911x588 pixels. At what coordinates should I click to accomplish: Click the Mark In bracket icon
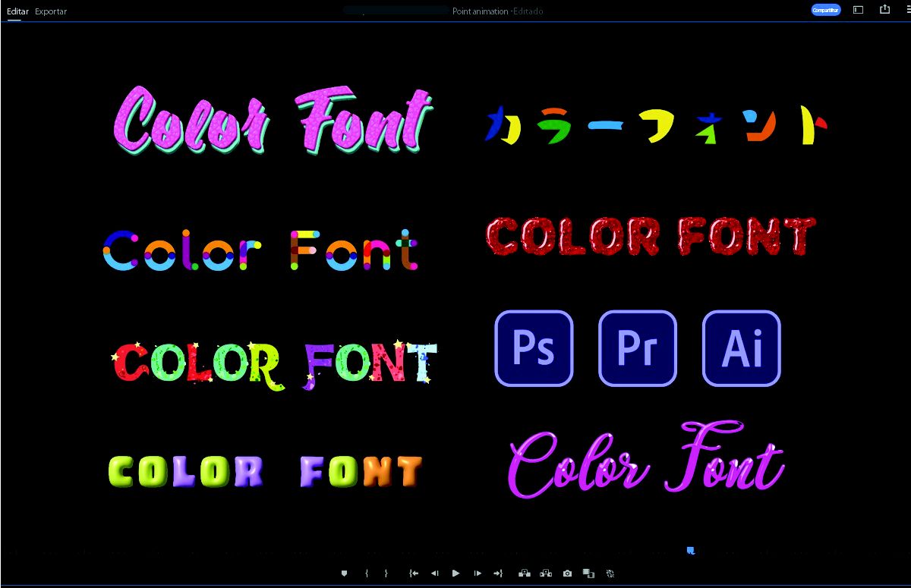367,574
